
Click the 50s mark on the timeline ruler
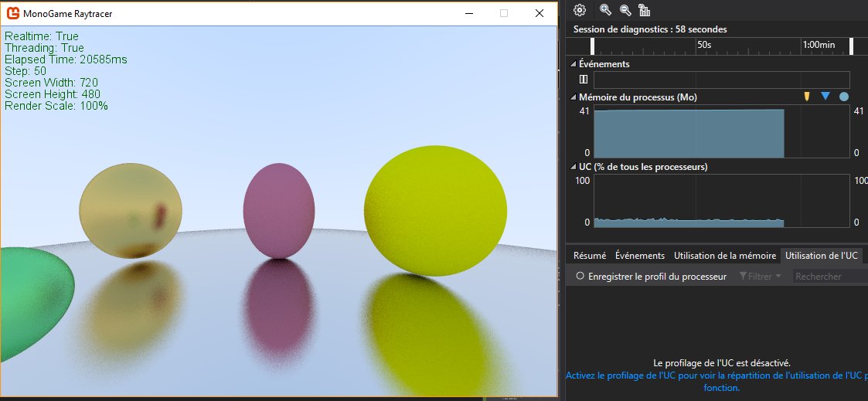click(704, 44)
